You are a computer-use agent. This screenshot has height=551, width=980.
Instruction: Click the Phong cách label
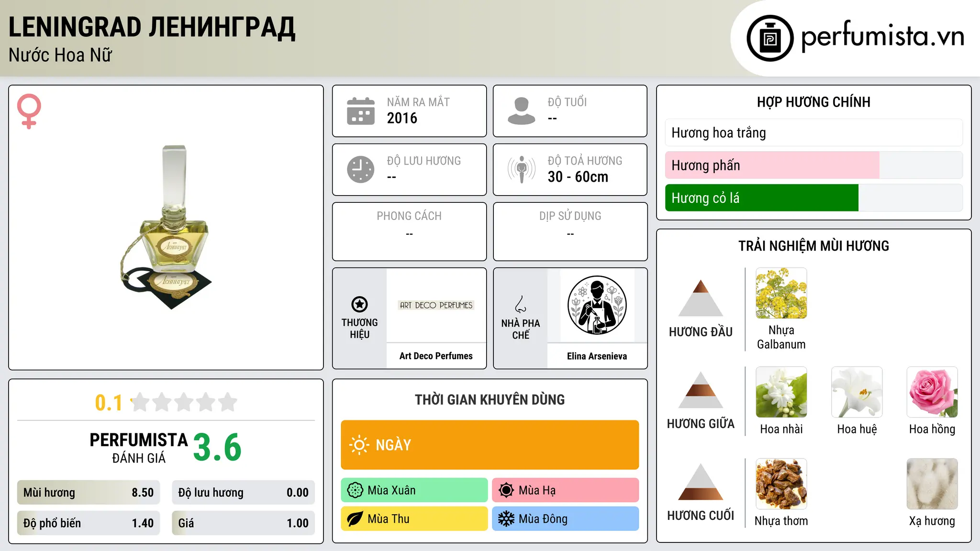[x=409, y=216]
